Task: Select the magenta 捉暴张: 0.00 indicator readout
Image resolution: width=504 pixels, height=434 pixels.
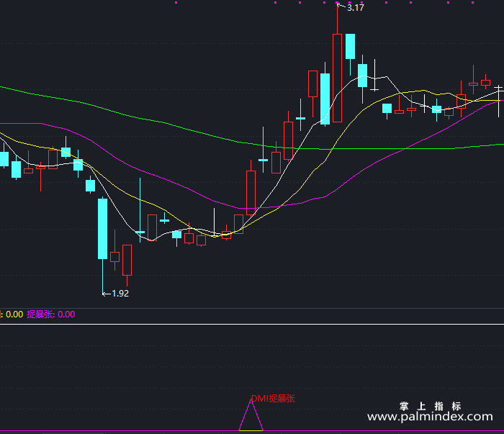Action: tap(51, 315)
